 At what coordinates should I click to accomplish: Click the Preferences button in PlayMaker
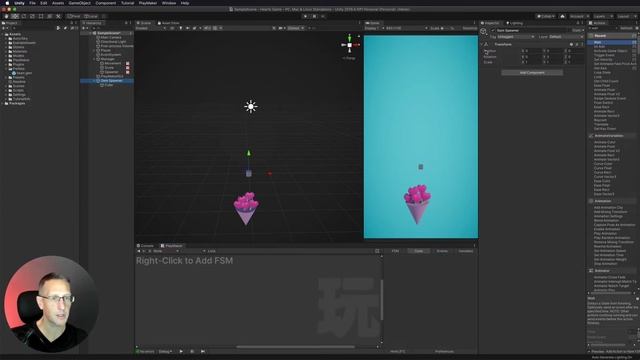tap(444, 351)
